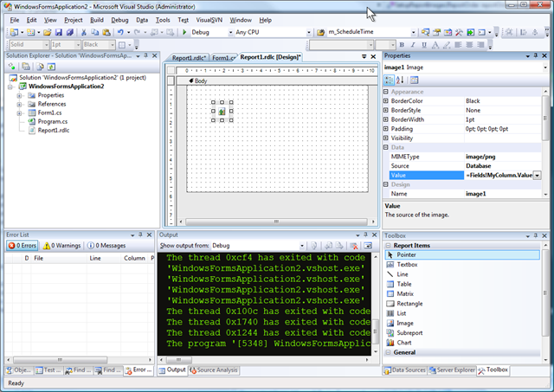
Task: Select Program.cs in Solution Explorer
Action: [53, 121]
